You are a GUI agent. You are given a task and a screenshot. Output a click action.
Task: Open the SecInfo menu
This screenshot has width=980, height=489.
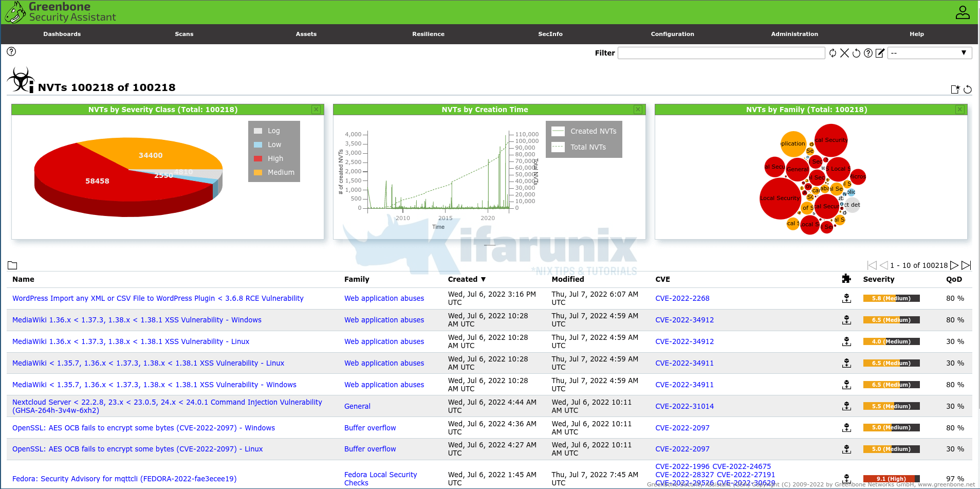coord(550,34)
